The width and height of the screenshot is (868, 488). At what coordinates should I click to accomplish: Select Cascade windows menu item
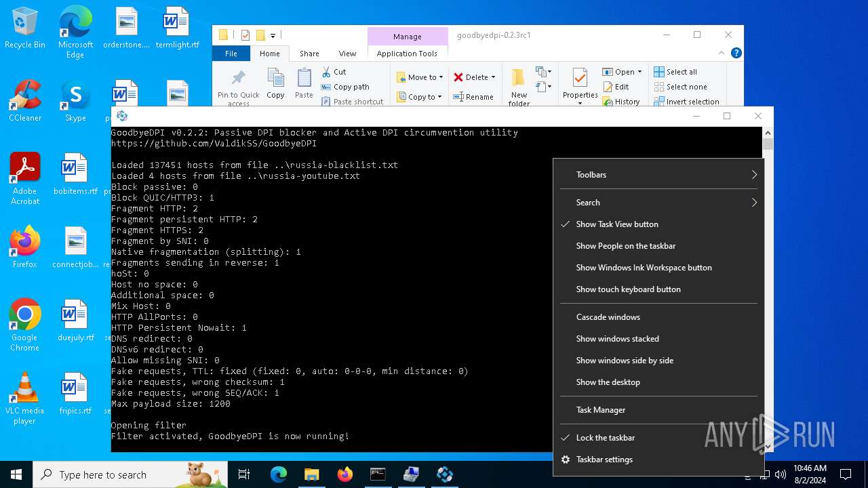tap(658, 317)
